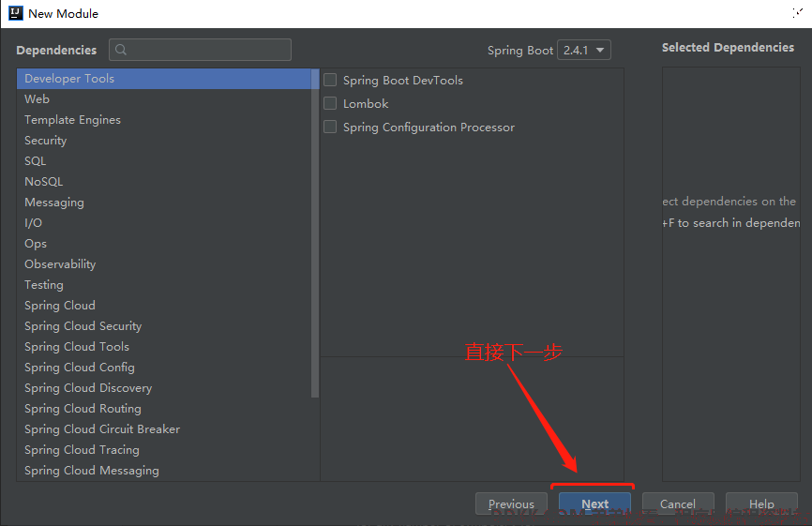Focus the dependencies search field

200,50
